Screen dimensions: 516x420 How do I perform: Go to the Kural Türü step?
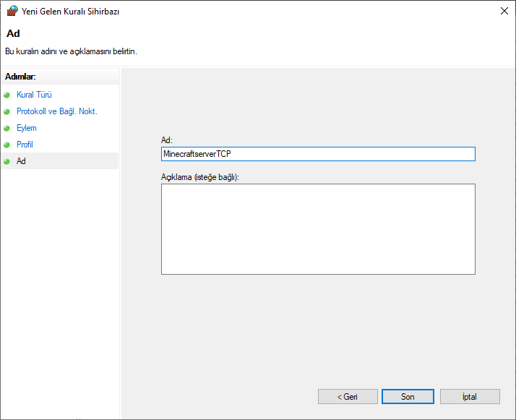(x=34, y=95)
